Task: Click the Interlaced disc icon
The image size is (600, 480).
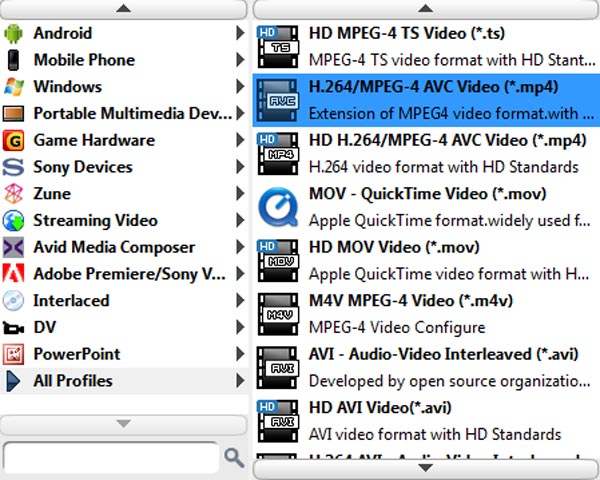Action: coord(13,300)
